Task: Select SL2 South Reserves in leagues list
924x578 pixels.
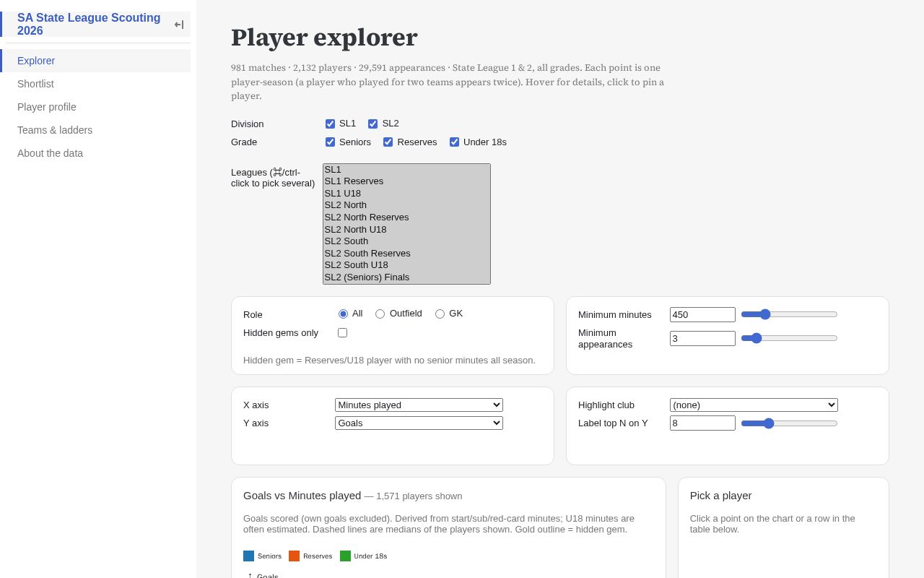Action: coord(406,254)
